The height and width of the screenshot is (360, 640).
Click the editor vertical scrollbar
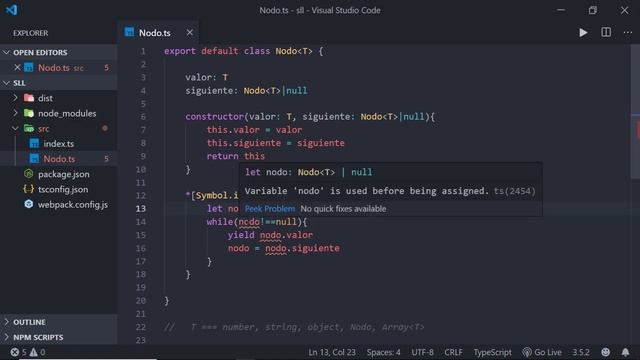pos(635,110)
